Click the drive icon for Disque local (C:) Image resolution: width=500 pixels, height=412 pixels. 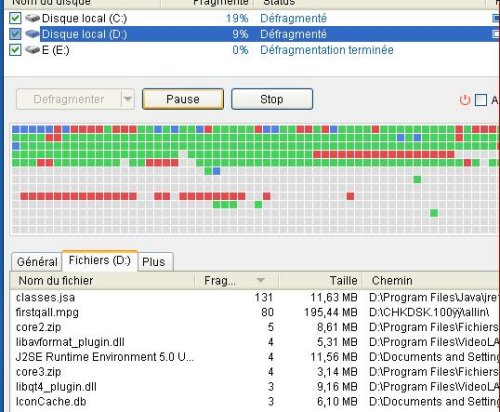coord(32,18)
